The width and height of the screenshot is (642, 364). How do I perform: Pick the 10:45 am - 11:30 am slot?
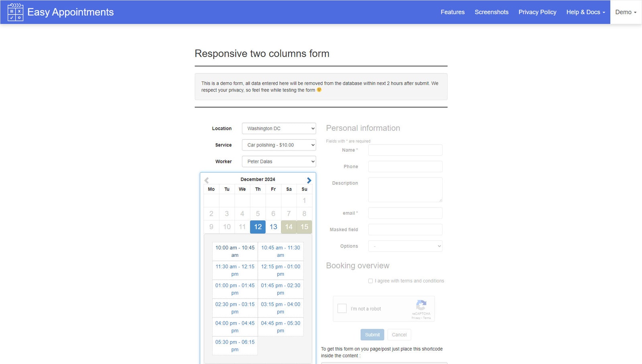click(280, 251)
